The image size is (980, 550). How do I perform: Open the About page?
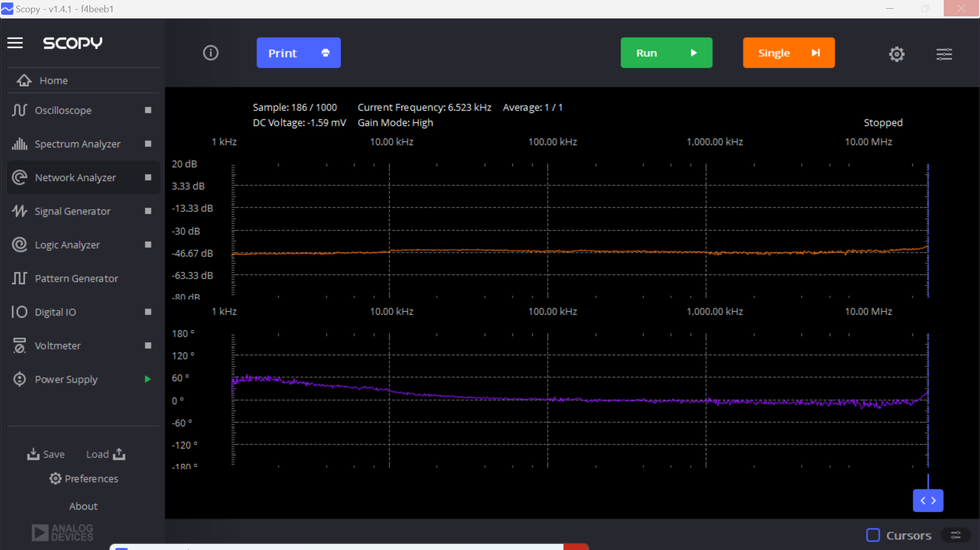(x=84, y=506)
